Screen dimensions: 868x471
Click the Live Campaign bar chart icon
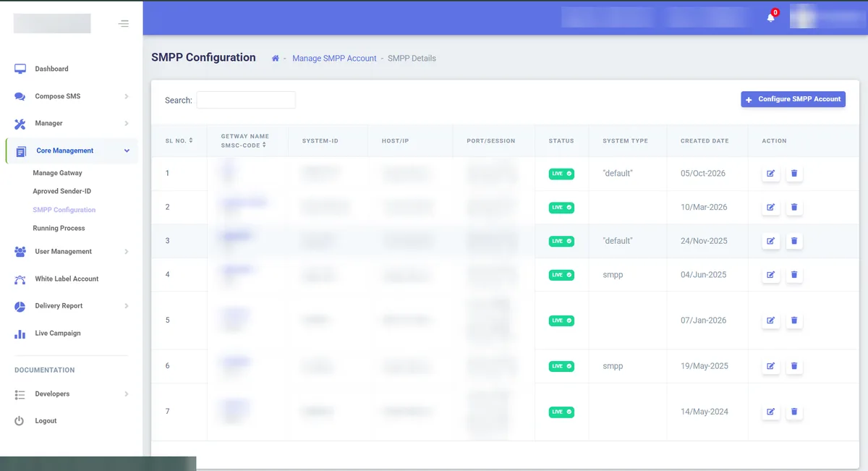(20, 334)
